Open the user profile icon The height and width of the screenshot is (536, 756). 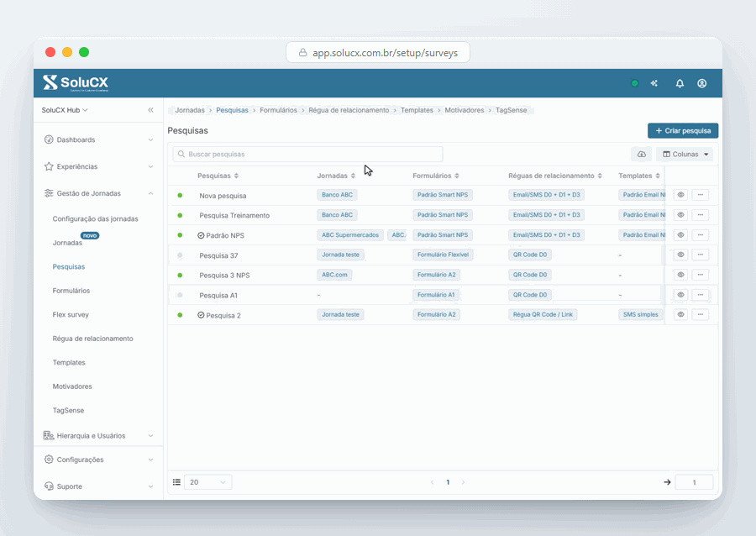702,83
